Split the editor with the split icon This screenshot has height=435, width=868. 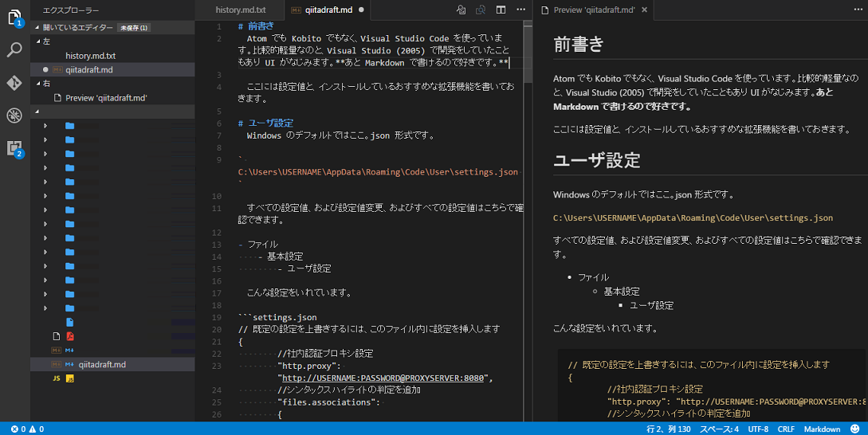501,10
